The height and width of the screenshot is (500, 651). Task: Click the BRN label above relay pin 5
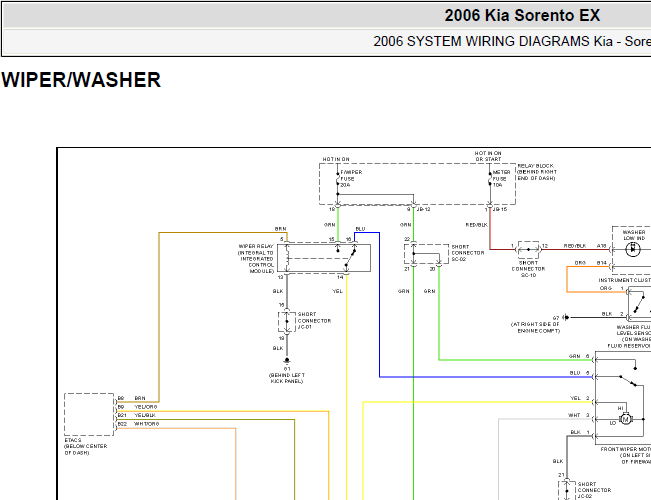281,229
